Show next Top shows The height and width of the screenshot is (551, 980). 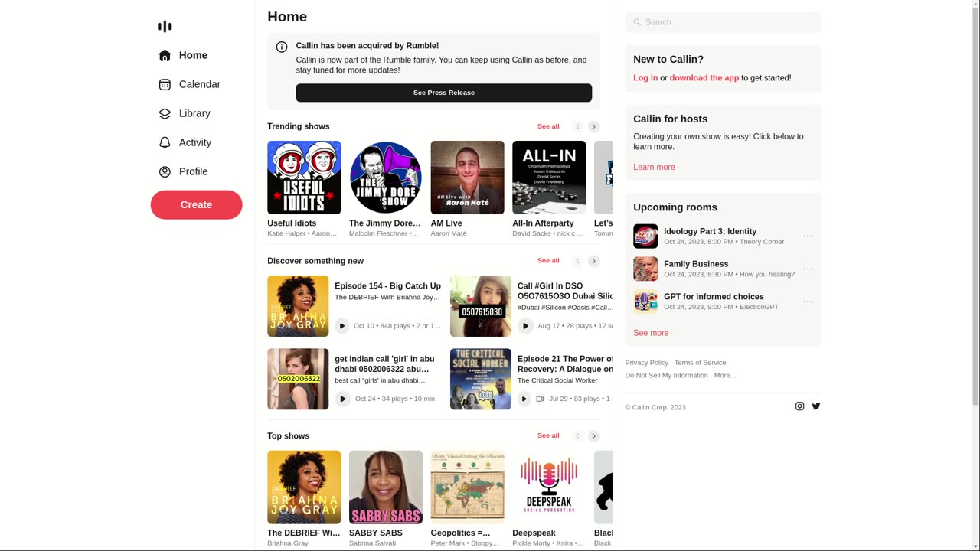(x=594, y=436)
